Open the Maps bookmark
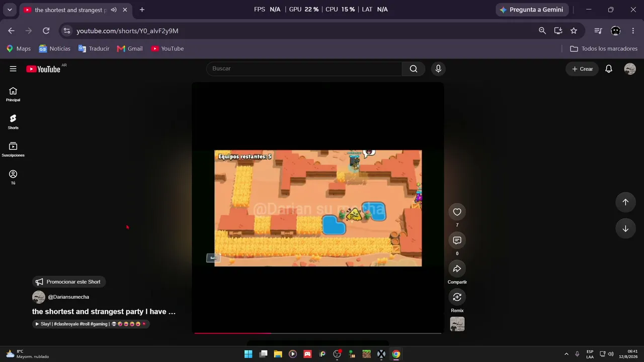Image resolution: width=644 pixels, height=362 pixels. coord(19,49)
